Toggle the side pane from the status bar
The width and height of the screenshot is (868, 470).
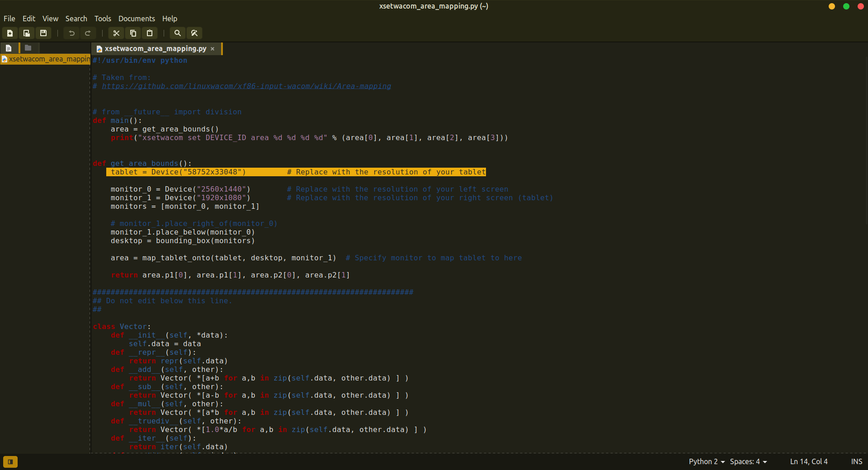(x=10, y=461)
